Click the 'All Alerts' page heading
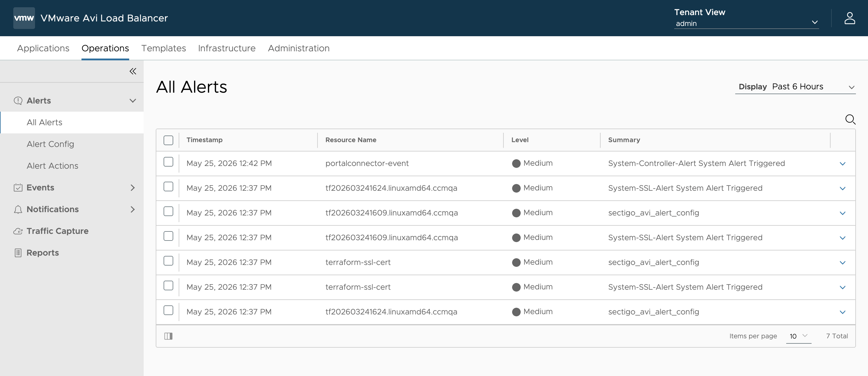The image size is (868, 376). tap(192, 87)
